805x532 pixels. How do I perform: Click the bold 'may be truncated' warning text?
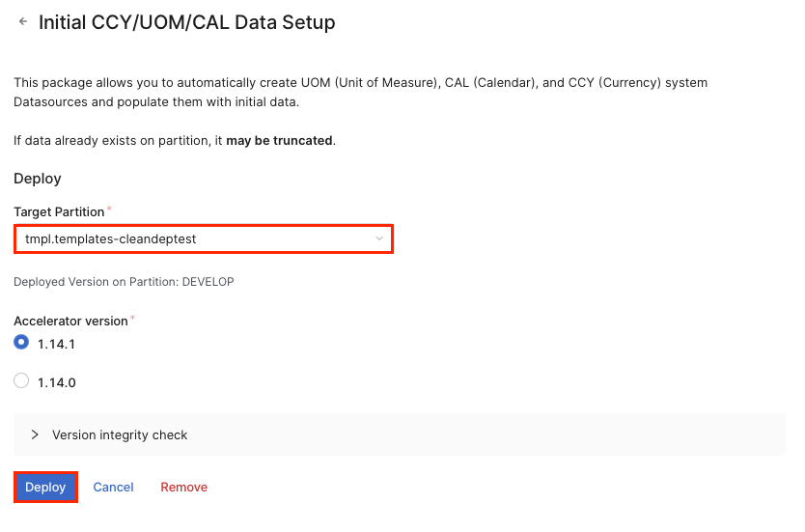coord(279,141)
